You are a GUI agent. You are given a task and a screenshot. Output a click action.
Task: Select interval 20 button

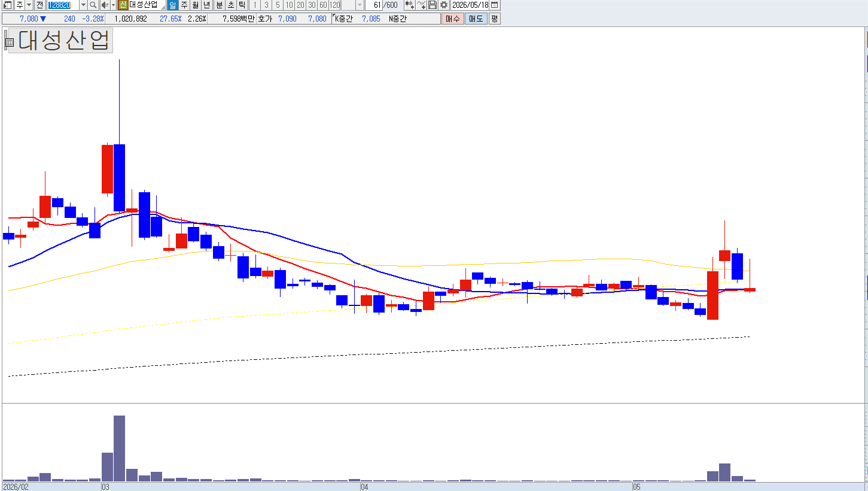click(300, 5)
